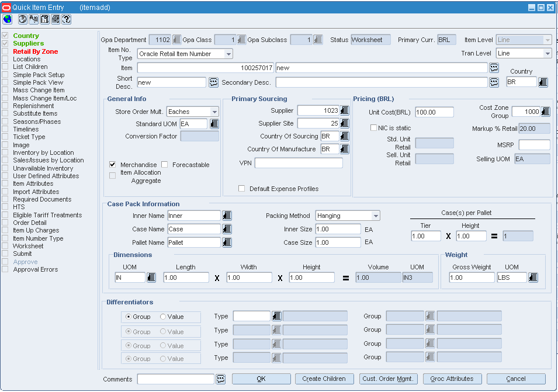This screenshot has width=558, height=392.
Task: Open lookup icon beside Standard UOM field
Action: click(x=214, y=124)
